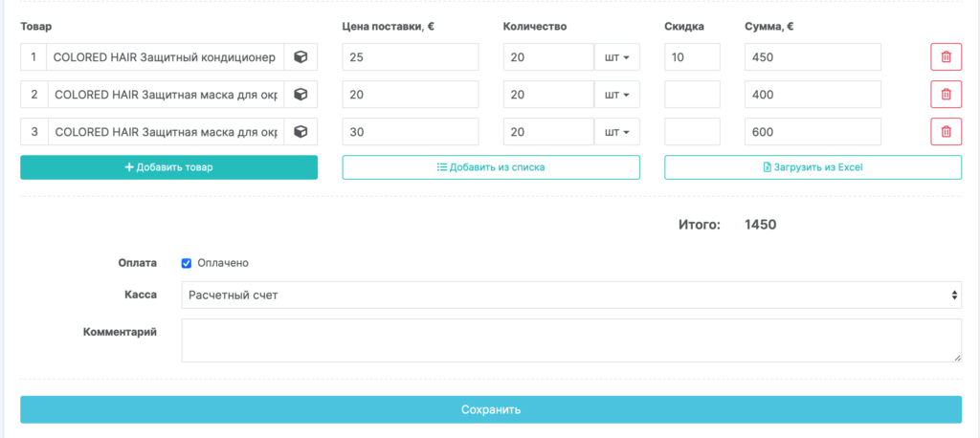Remove the second product using trash icon
Viewport: 980px width, 438px height.
(946, 95)
